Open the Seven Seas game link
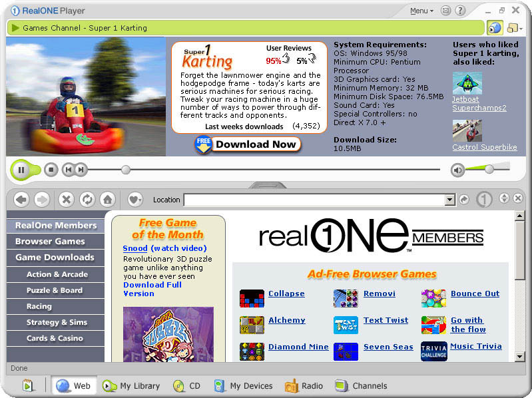Viewport: 532px width, 398px height. [x=388, y=347]
